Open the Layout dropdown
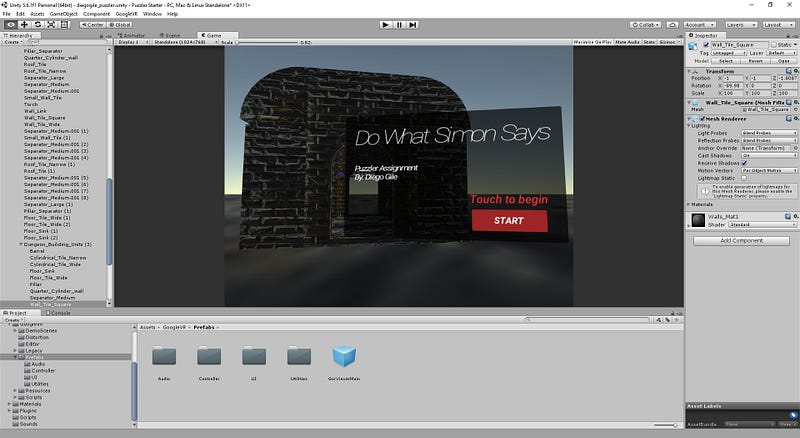 (x=778, y=25)
